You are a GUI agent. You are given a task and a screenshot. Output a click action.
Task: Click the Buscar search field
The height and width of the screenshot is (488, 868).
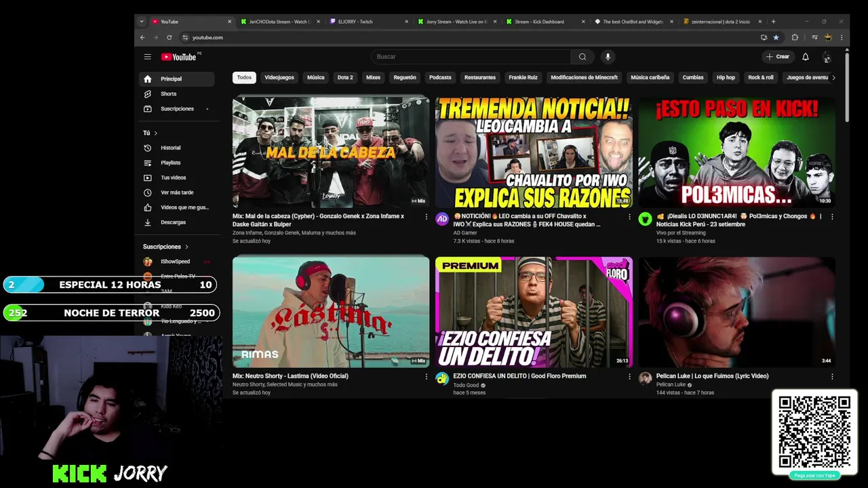[471, 57]
